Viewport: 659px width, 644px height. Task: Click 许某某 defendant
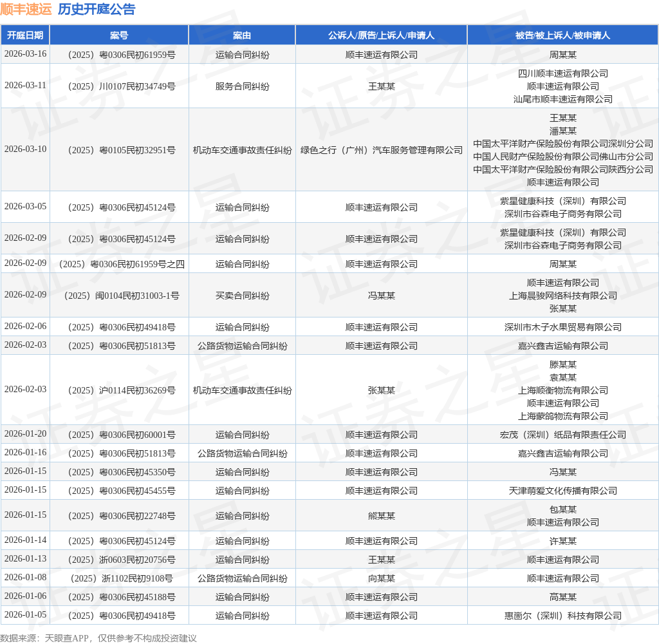tap(562, 541)
